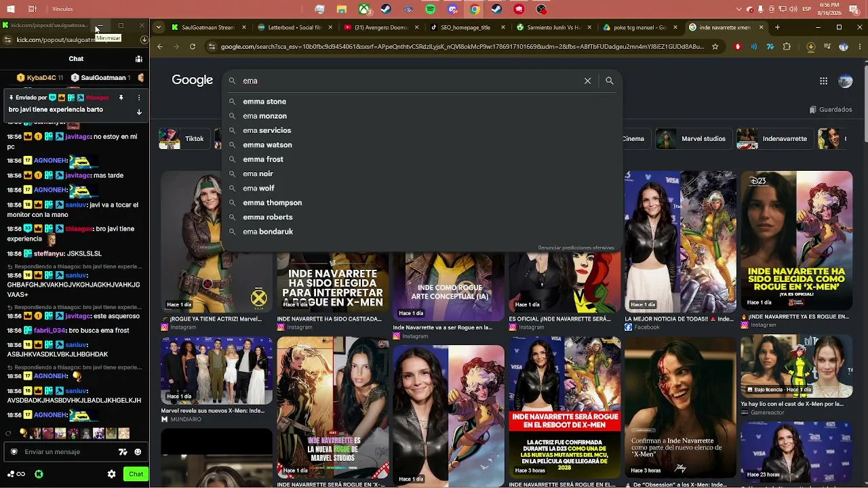Open the Gamereactor X-Men cast image

click(x=796, y=366)
